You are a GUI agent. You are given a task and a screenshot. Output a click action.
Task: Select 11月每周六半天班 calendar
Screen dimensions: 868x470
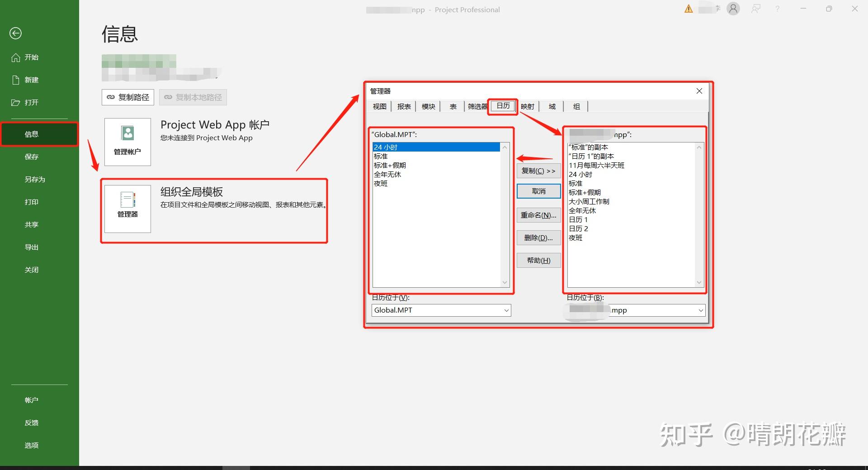pos(631,166)
